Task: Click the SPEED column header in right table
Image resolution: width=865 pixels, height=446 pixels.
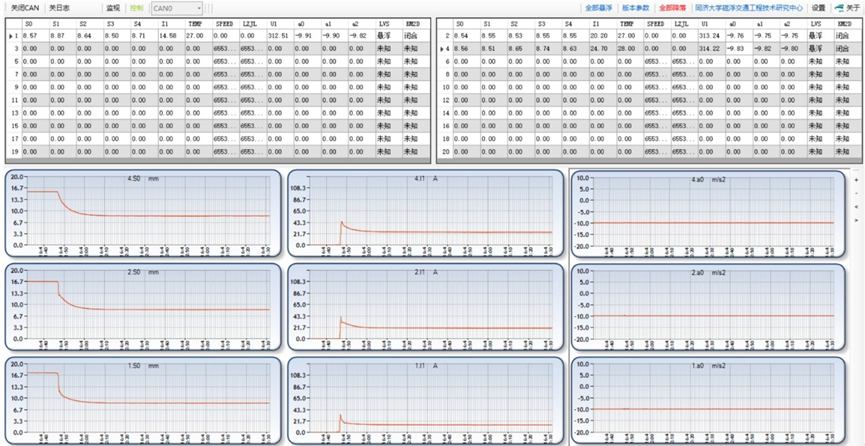Action: coord(656,24)
